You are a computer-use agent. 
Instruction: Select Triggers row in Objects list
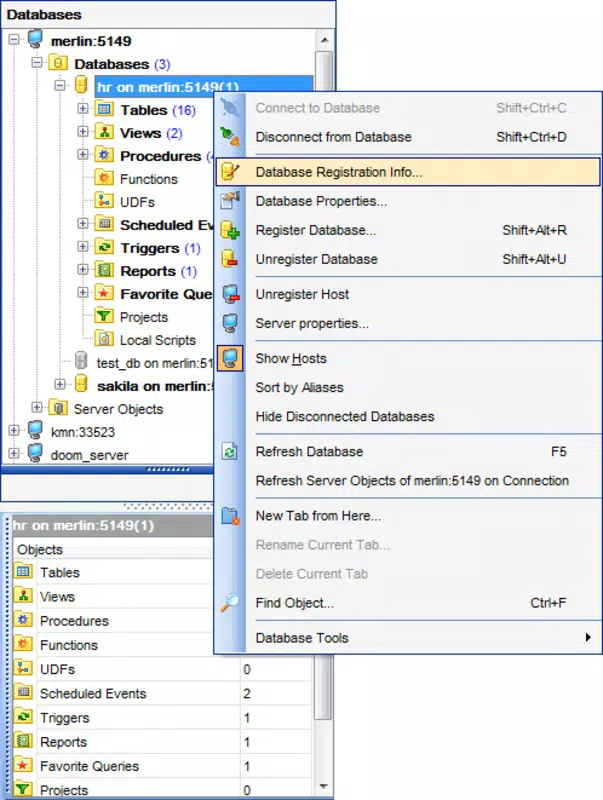pos(162,717)
